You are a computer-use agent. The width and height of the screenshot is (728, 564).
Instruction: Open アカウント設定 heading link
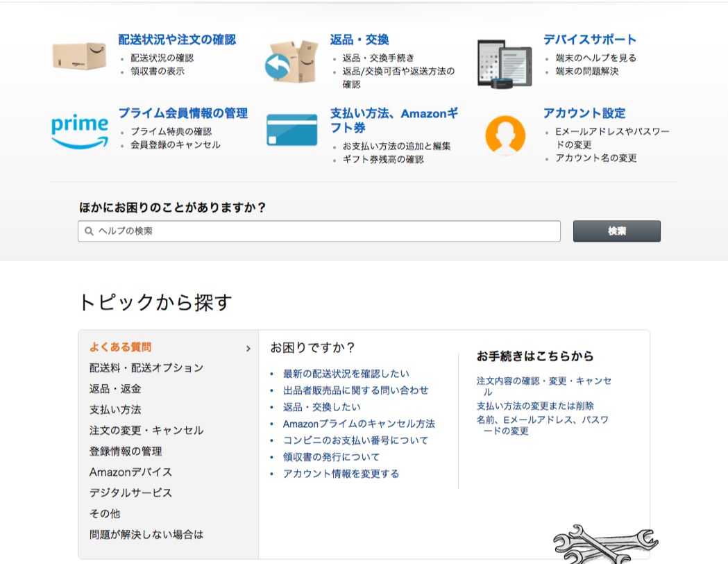tap(584, 113)
